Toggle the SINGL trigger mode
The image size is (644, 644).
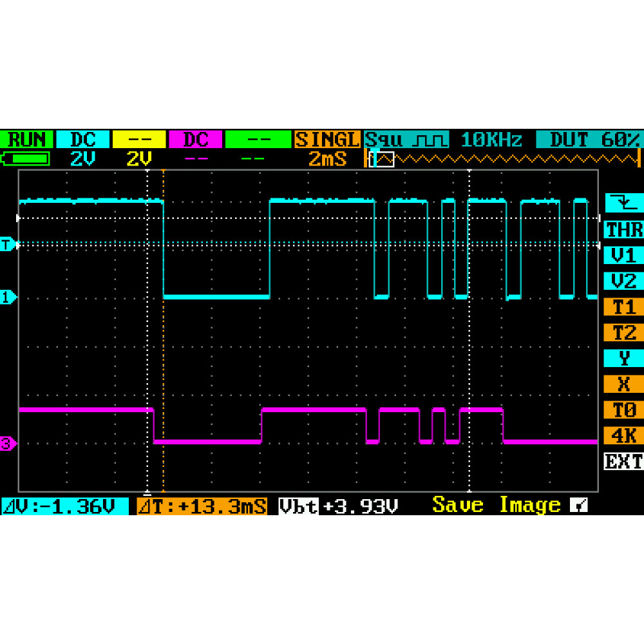click(x=327, y=140)
